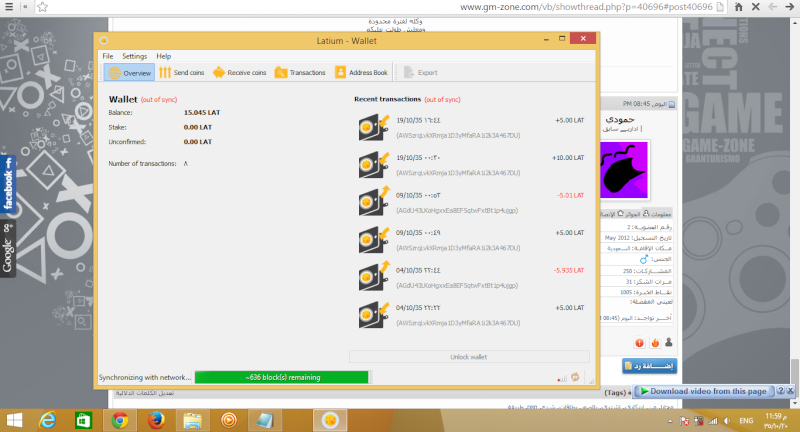The image size is (800, 432).
Task: Open the Receive coins page
Action: tap(239, 73)
